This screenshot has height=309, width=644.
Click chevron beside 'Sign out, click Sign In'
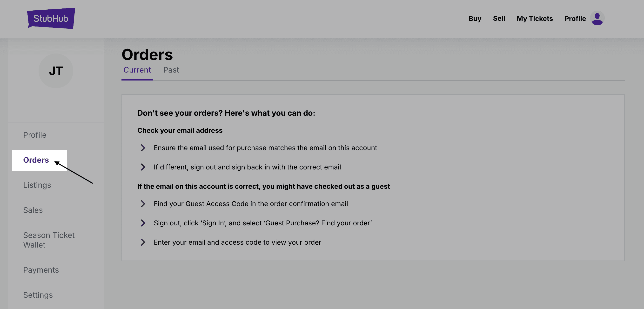click(143, 223)
